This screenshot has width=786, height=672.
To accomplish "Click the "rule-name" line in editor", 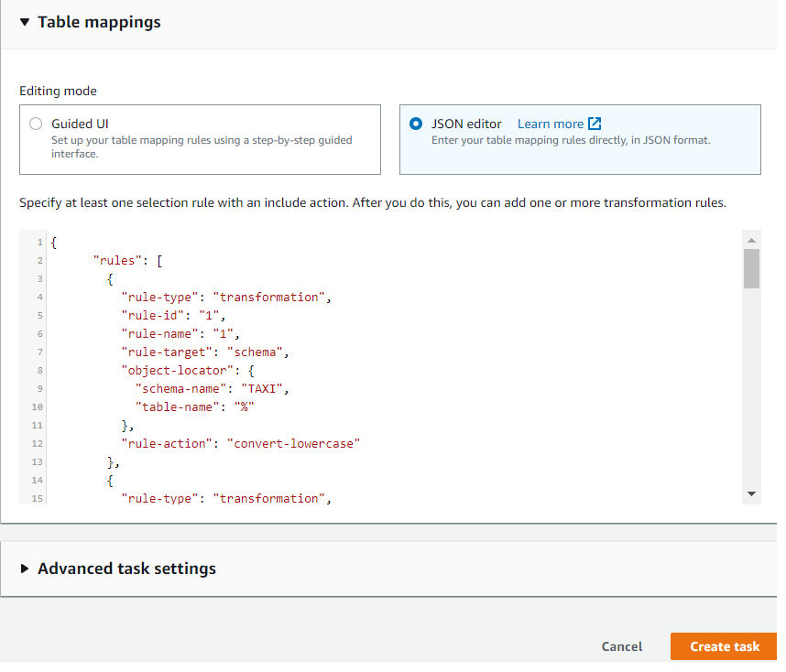I will [x=180, y=334].
